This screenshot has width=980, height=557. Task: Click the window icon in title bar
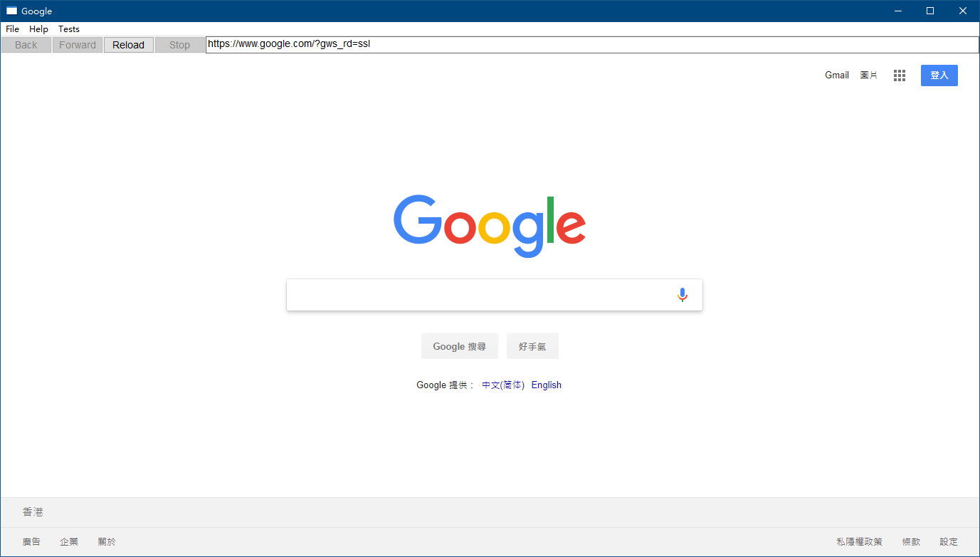click(11, 11)
